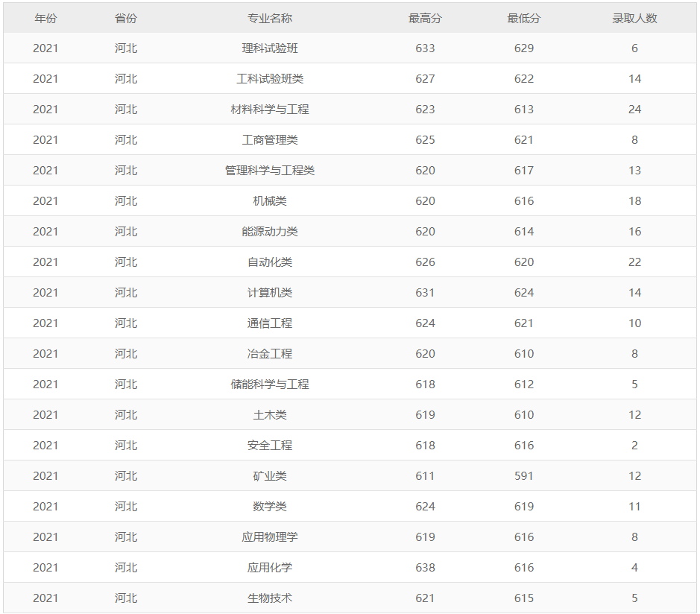Click the 应用化学 highest score 638
This screenshot has height=614, width=700.
point(425,568)
